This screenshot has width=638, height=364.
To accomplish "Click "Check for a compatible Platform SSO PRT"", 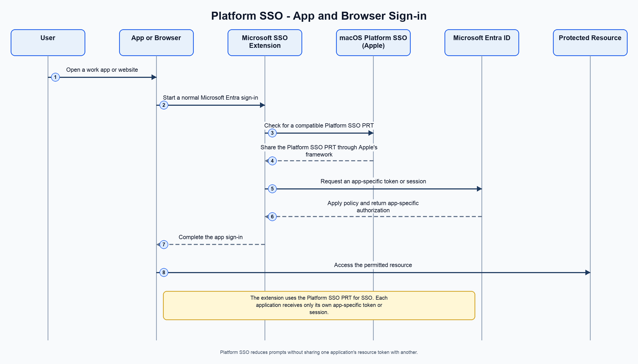I will tap(319, 125).
